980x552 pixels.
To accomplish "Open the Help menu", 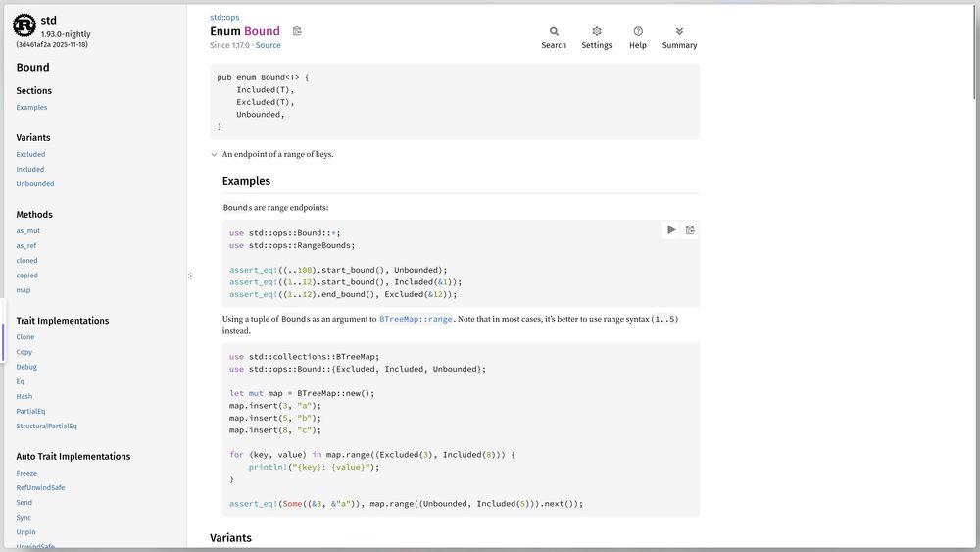I will coord(638,38).
